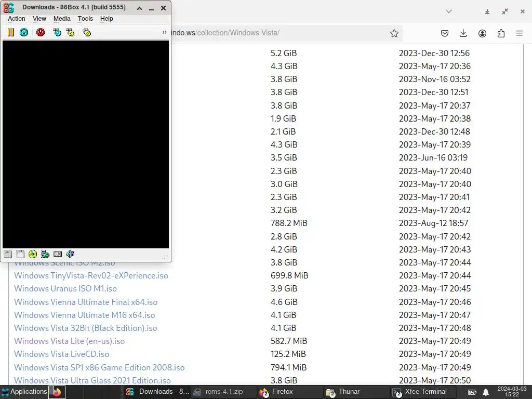Open the Help menu in 86Box
Image resolution: width=532 pixels, height=399 pixels.
click(107, 19)
